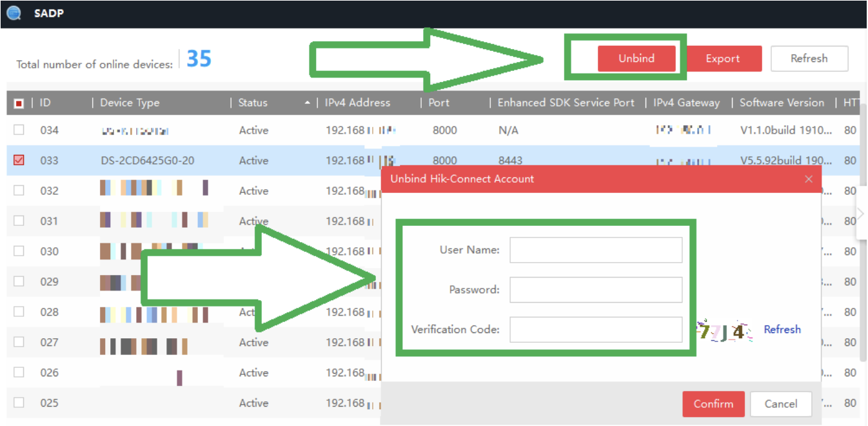The height and width of the screenshot is (426, 868).
Task: Click ID cell 028
Action: (x=49, y=312)
